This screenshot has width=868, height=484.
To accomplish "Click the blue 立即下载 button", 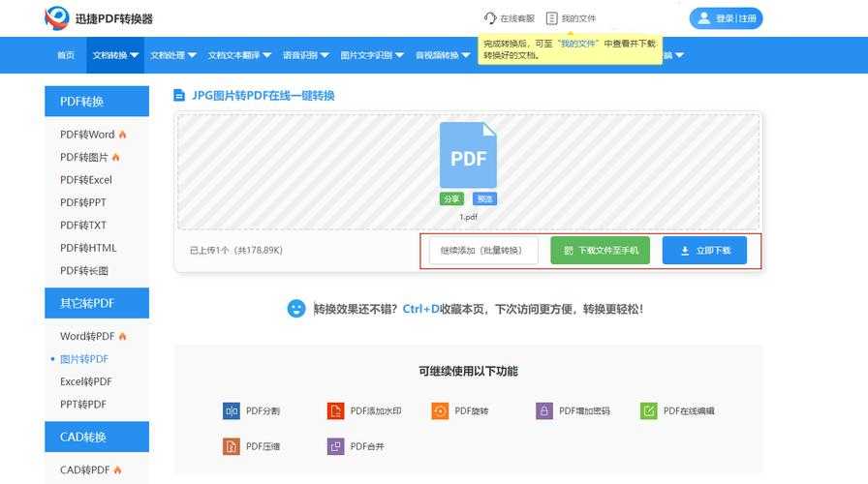I will (704, 251).
